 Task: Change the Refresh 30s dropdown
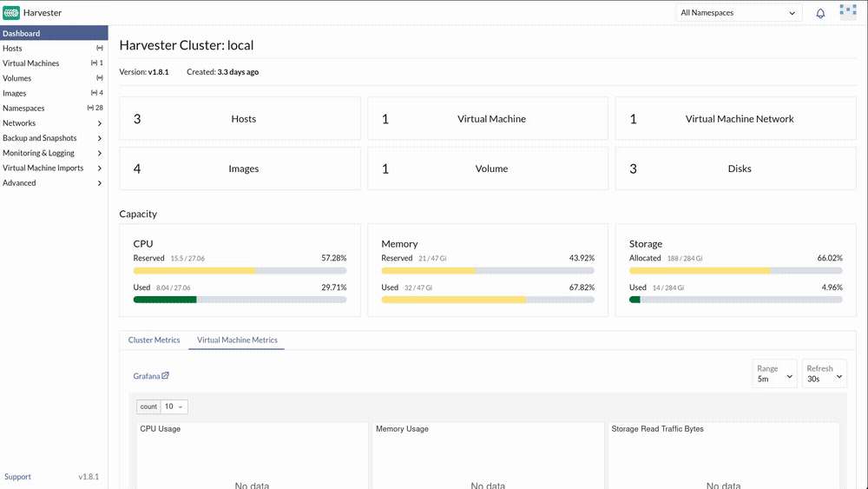click(x=825, y=373)
